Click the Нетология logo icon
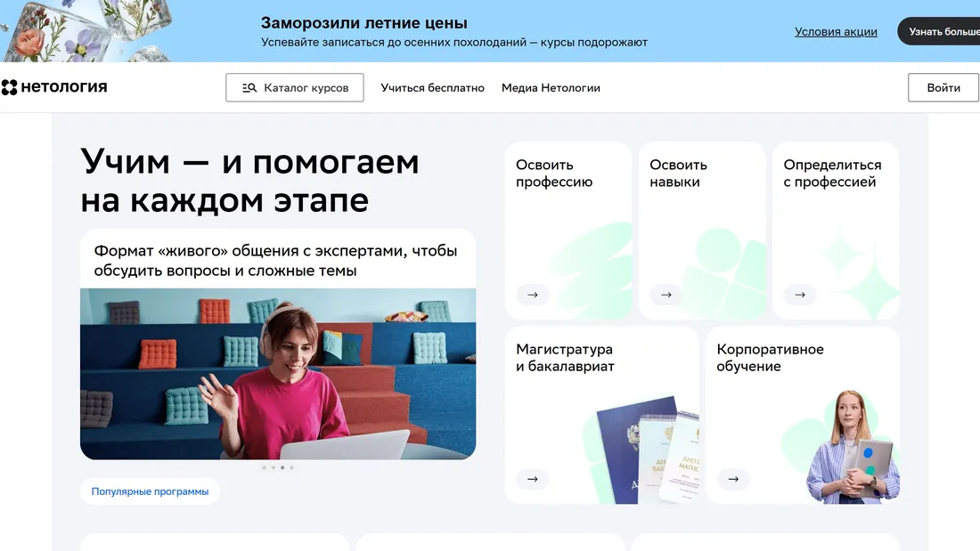Image resolution: width=980 pixels, height=551 pixels. (10, 86)
